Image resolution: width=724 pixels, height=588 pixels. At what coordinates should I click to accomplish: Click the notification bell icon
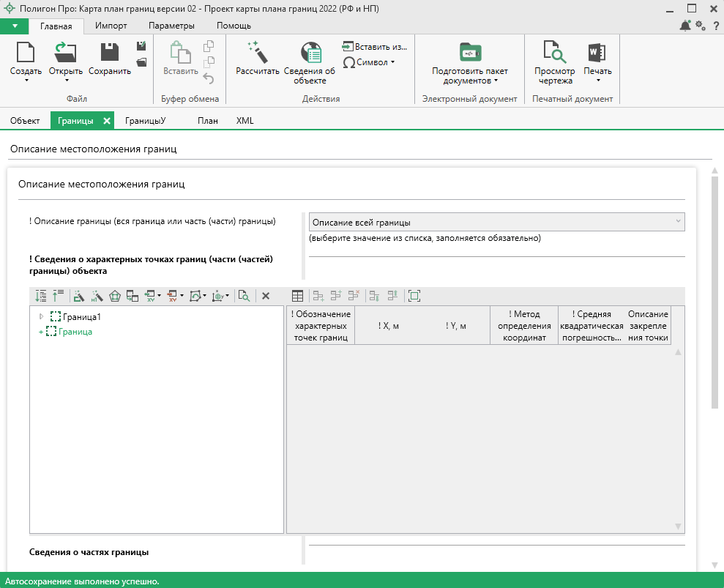[x=684, y=26]
